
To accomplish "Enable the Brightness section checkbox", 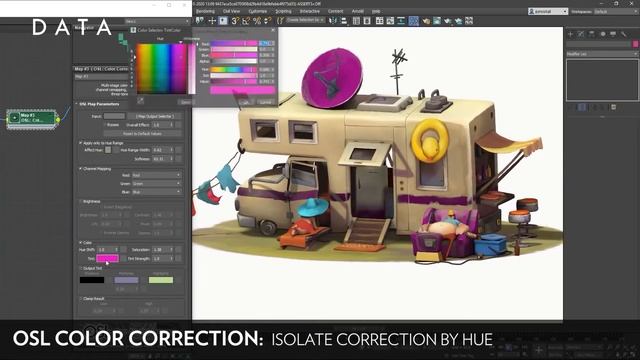I will click(80, 201).
